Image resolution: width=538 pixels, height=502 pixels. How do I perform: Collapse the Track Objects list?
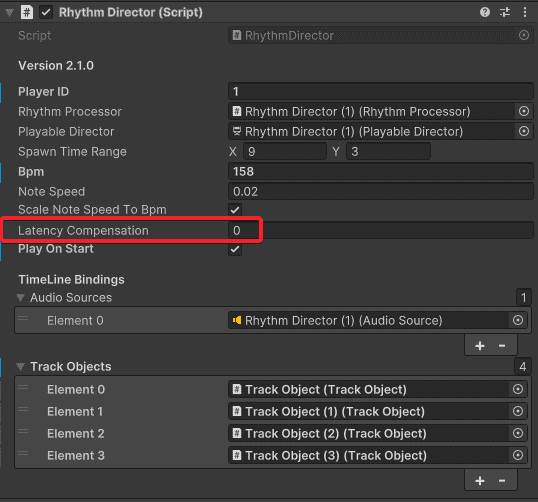click(x=21, y=366)
